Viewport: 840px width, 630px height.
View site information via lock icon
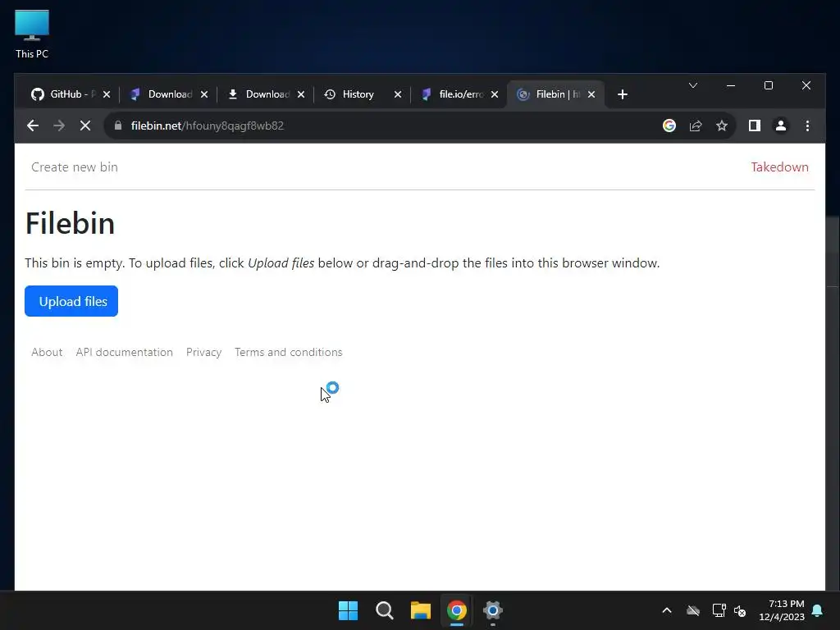coord(118,126)
